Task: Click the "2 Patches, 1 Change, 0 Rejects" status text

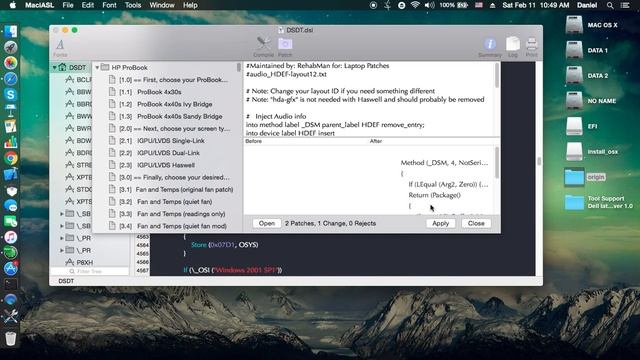Action: [x=330, y=223]
